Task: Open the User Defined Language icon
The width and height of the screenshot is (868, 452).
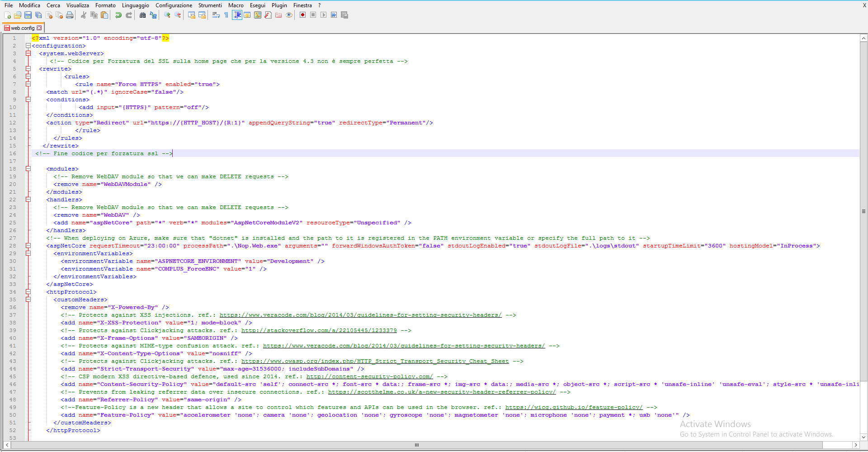Action: coord(247,15)
